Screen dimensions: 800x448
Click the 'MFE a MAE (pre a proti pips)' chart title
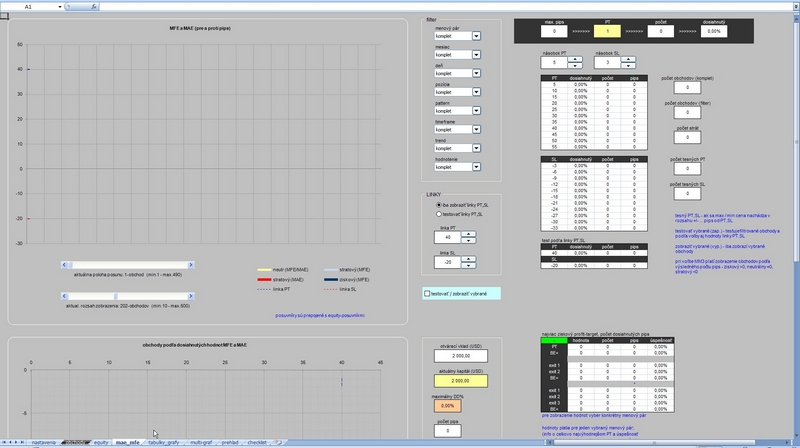coord(200,29)
